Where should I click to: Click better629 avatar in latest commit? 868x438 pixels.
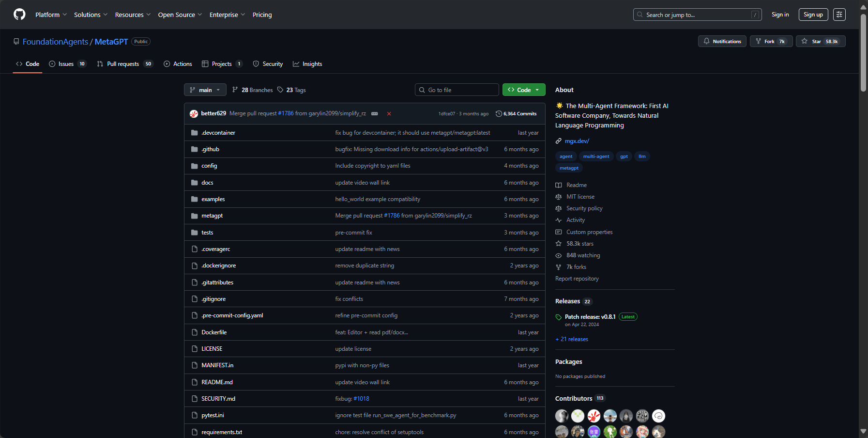(194, 113)
